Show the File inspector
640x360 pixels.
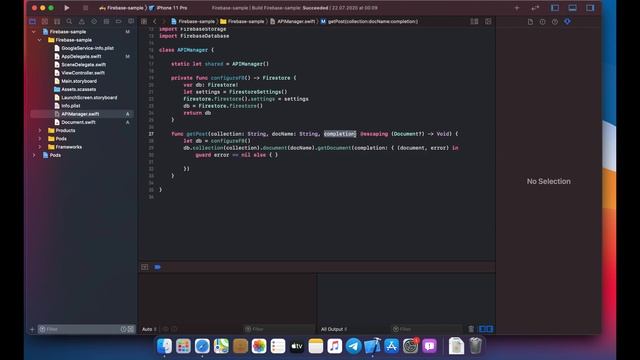[x=530, y=22]
